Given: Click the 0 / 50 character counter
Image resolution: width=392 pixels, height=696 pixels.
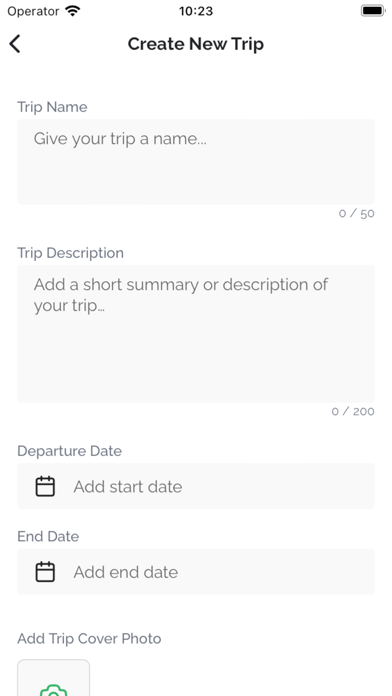Looking at the screenshot, I should tap(356, 214).
